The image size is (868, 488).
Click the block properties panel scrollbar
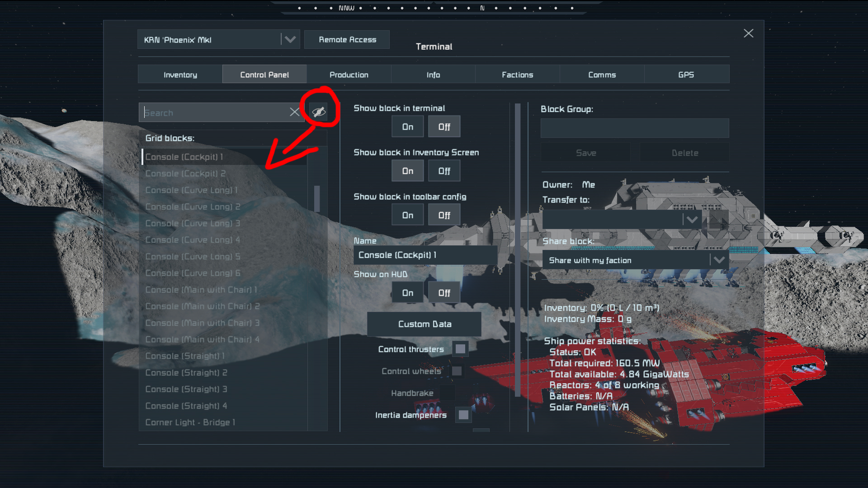click(x=518, y=250)
